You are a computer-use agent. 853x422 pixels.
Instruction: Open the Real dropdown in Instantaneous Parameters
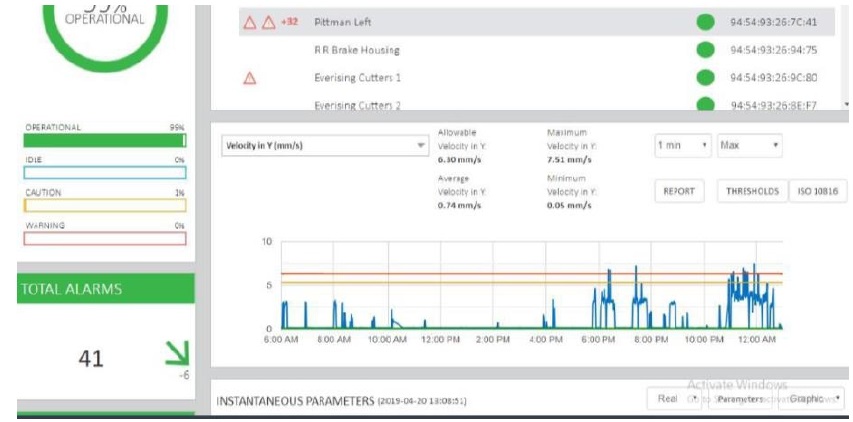click(675, 399)
